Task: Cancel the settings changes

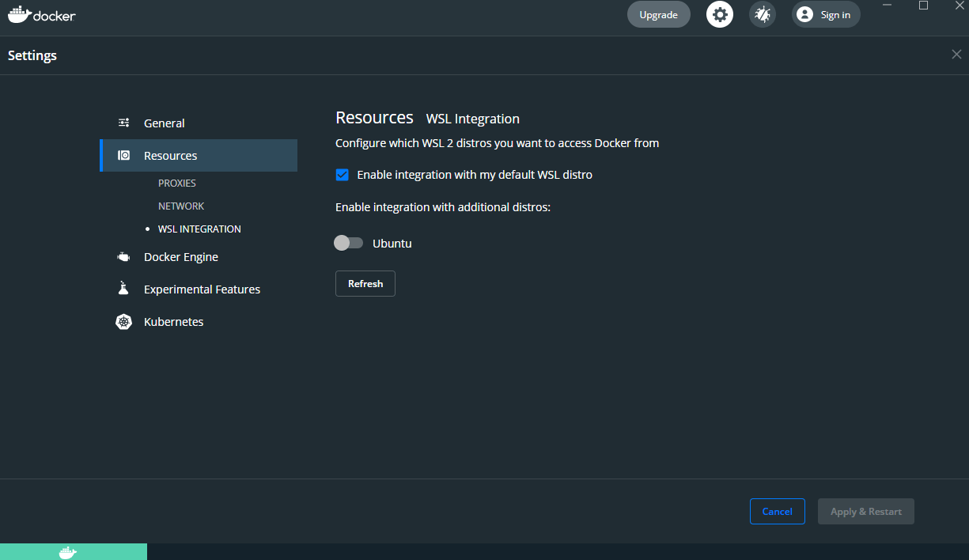Action: click(x=777, y=511)
